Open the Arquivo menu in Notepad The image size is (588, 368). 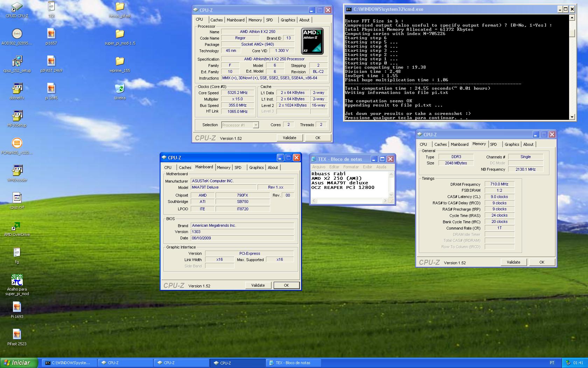click(x=318, y=167)
